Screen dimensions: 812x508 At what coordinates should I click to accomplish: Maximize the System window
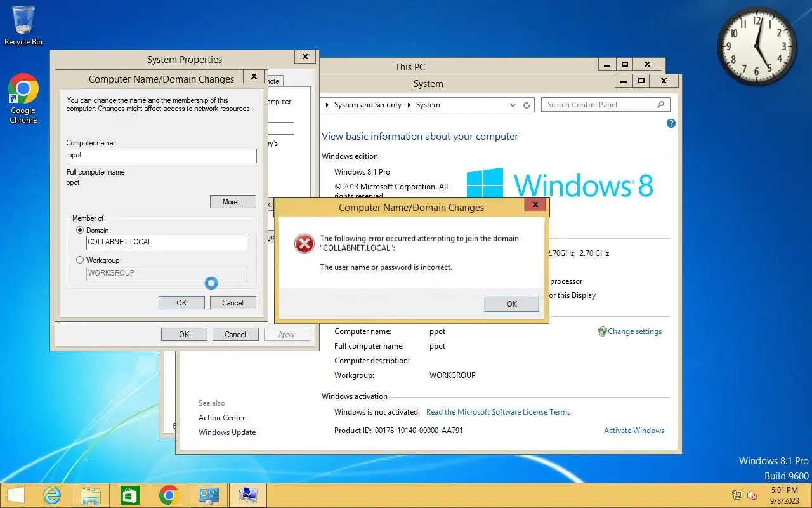click(x=641, y=81)
